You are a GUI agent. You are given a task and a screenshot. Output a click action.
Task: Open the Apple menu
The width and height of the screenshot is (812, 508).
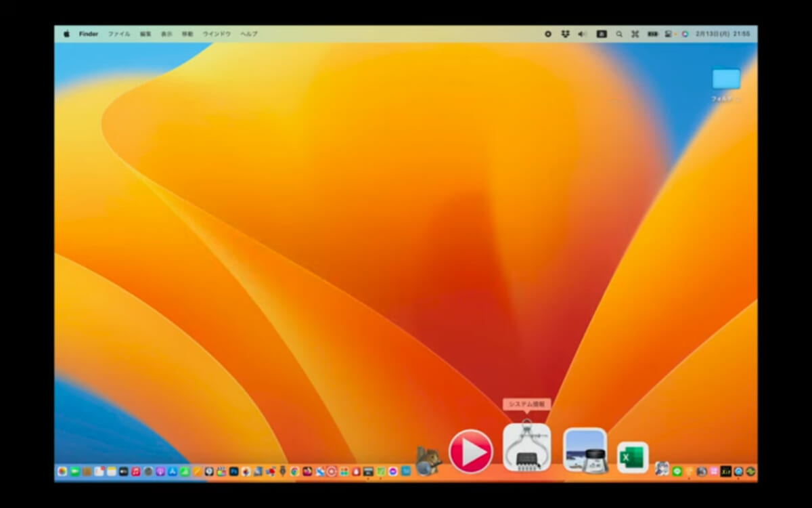pyautogui.click(x=66, y=34)
